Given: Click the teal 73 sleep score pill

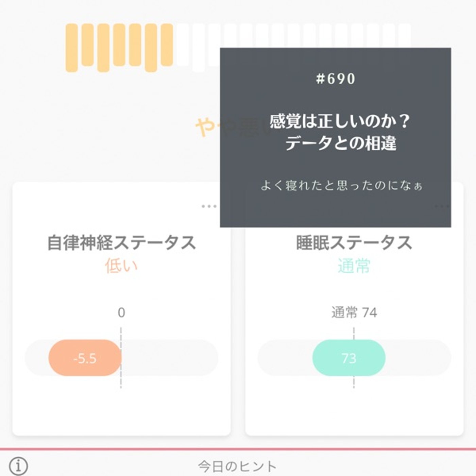Looking at the screenshot, I should pos(349,358).
